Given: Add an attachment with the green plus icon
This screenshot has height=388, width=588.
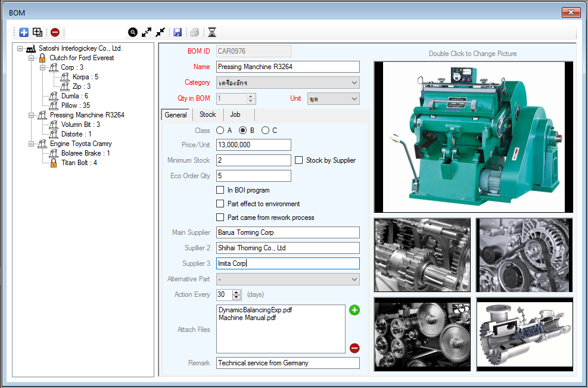Looking at the screenshot, I should (x=354, y=310).
